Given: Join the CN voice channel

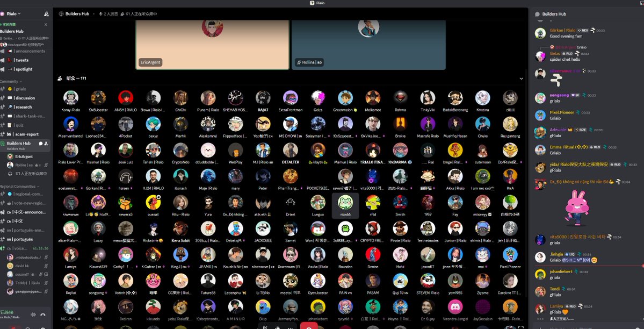Looking at the screenshot, I should point(25,248).
